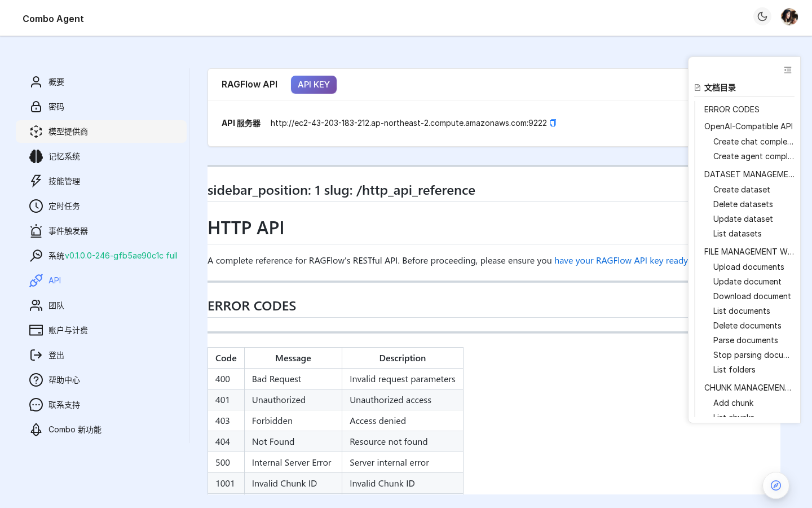812x508 pixels.
Task: Open the 密码 password settings
Action: click(101, 107)
